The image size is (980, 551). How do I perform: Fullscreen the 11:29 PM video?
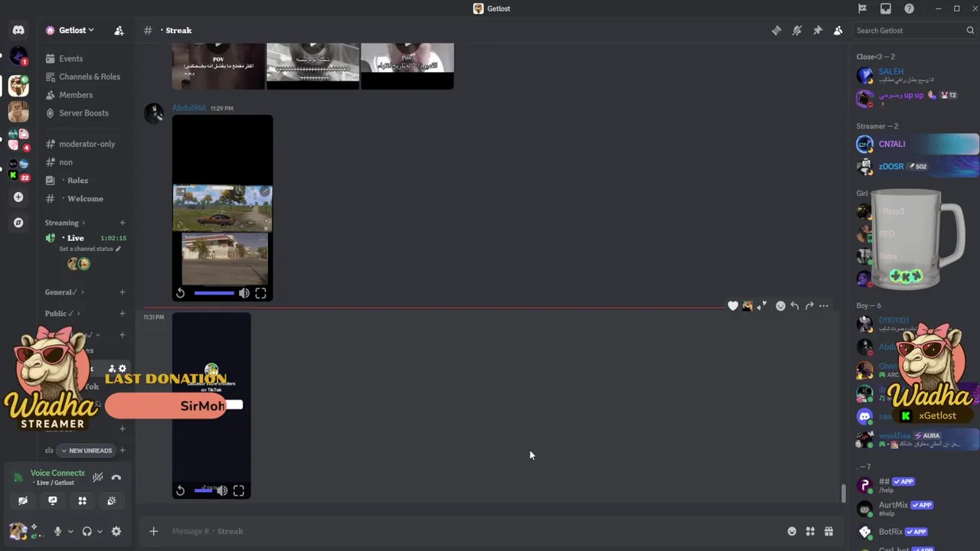coord(260,293)
